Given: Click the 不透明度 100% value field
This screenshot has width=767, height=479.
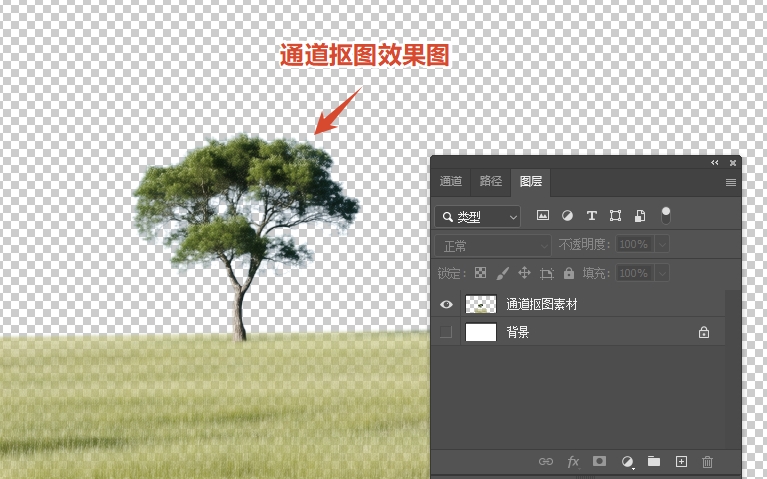Looking at the screenshot, I should (634, 244).
